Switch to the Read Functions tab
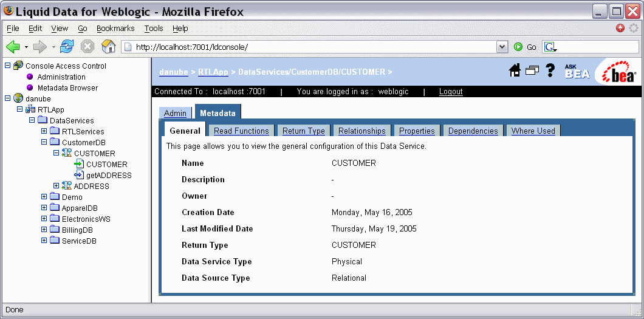Viewport: 644px width, 319px height. point(242,131)
